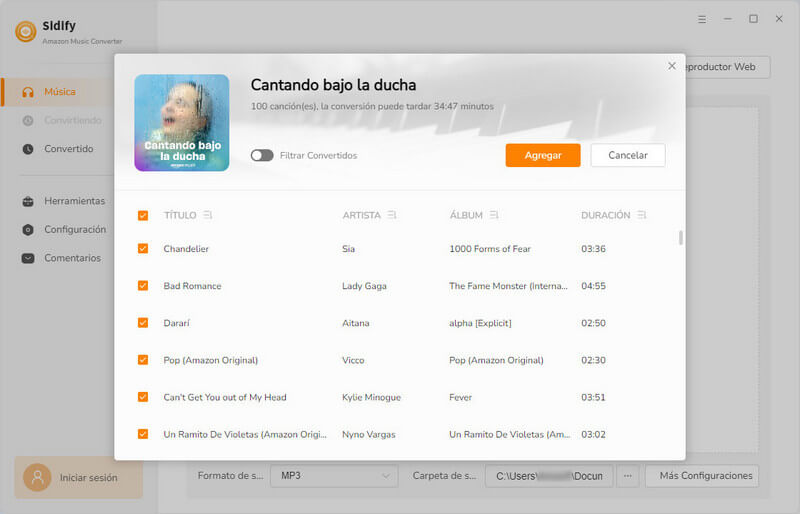800x514 pixels.
Task: Click the Sidify logo icon
Action: point(26,31)
